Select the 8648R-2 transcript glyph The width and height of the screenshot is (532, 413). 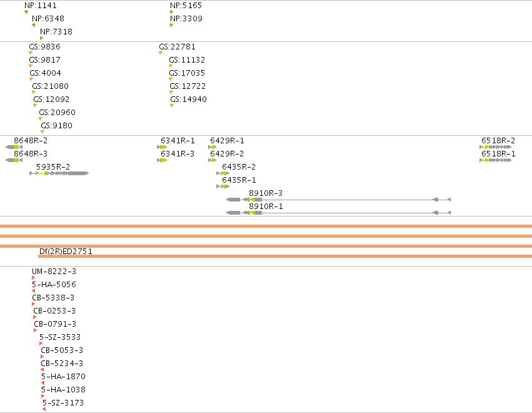coord(14,147)
